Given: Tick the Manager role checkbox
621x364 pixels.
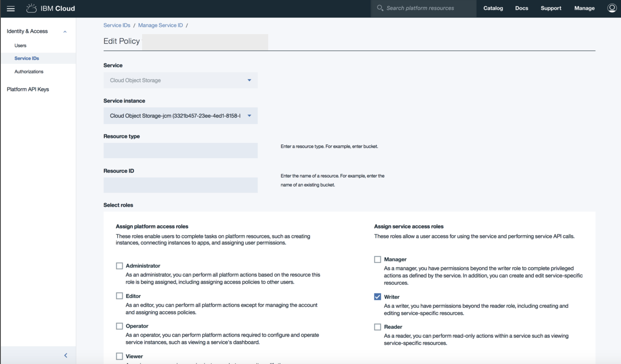Looking at the screenshot, I should (377, 259).
